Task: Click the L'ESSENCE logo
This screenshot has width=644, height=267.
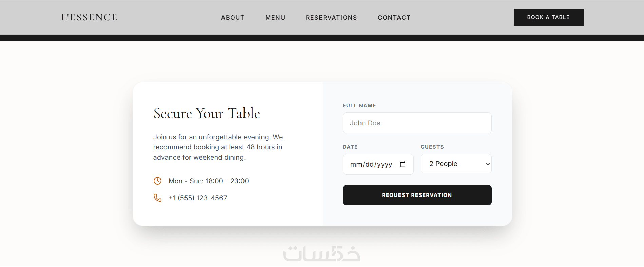Action: (89, 17)
